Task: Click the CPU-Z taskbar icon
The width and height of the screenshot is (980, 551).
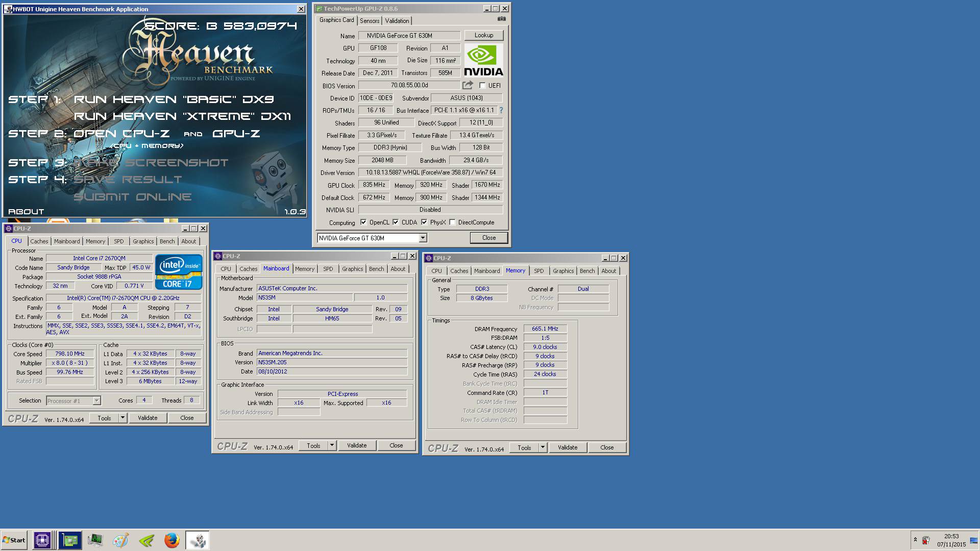Action: (42, 540)
